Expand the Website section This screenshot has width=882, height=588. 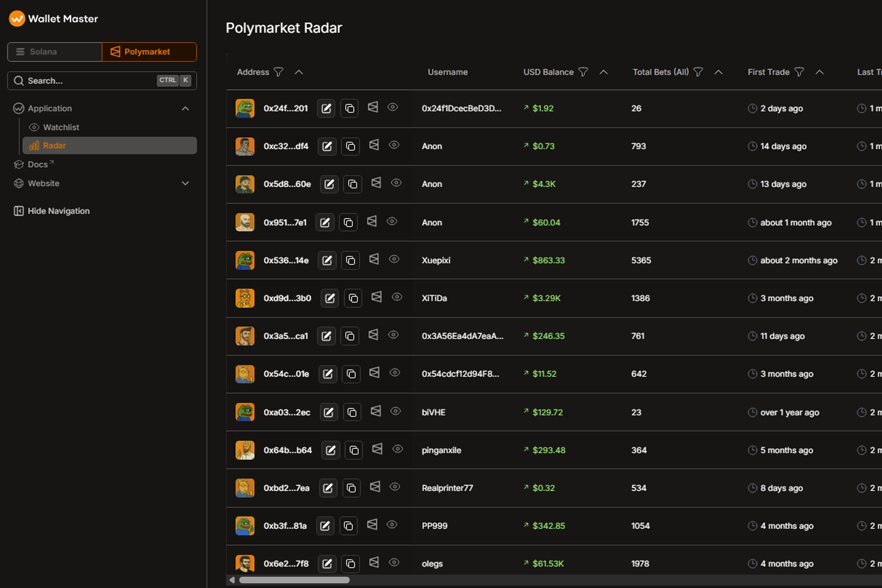(x=185, y=183)
